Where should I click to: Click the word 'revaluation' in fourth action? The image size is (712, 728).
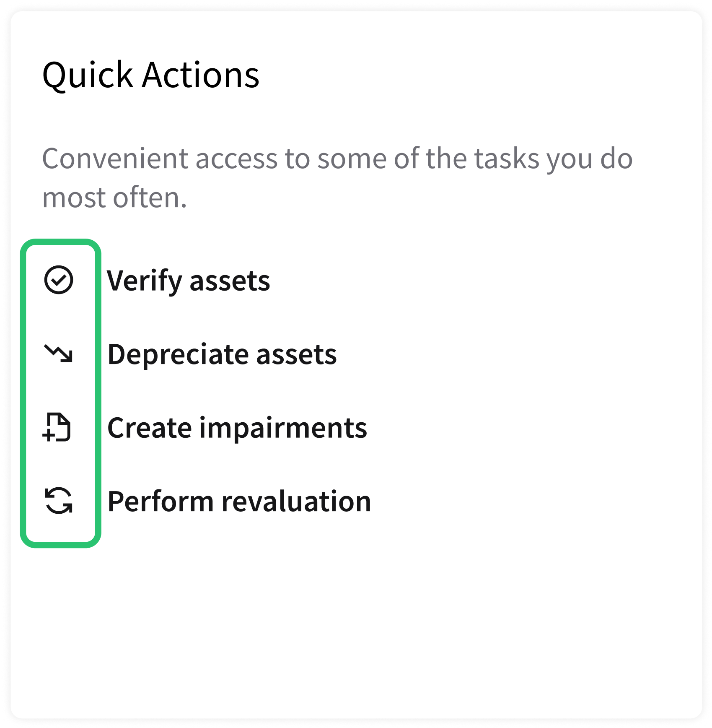pyautogui.click(x=296, y=501)
